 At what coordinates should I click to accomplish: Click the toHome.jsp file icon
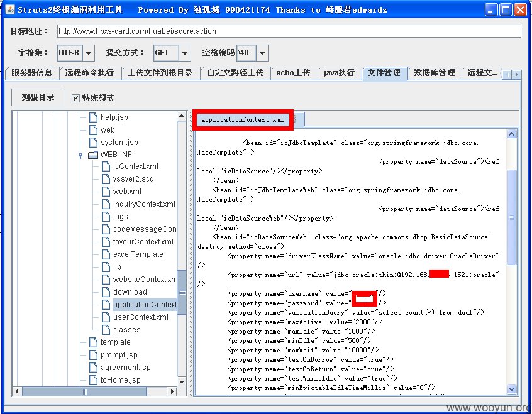coord(93,379)
